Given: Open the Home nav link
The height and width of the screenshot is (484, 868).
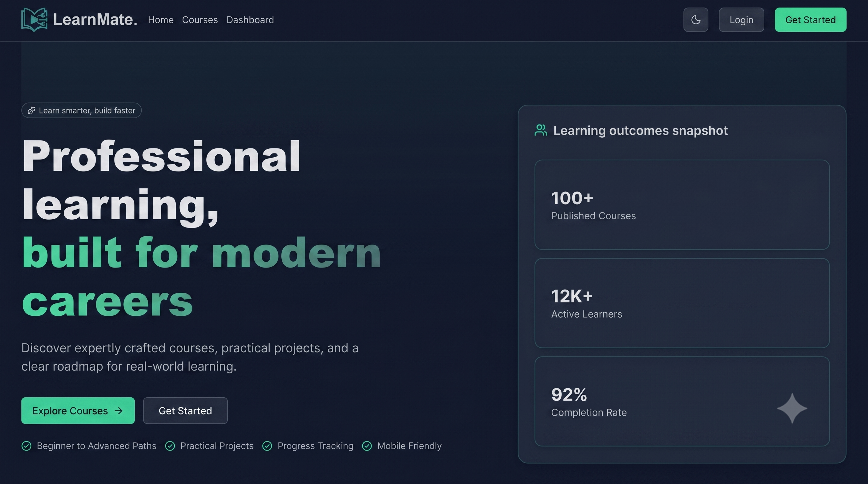Looking at the screenshot, I should pyautogui.click(x=161, y=20).
